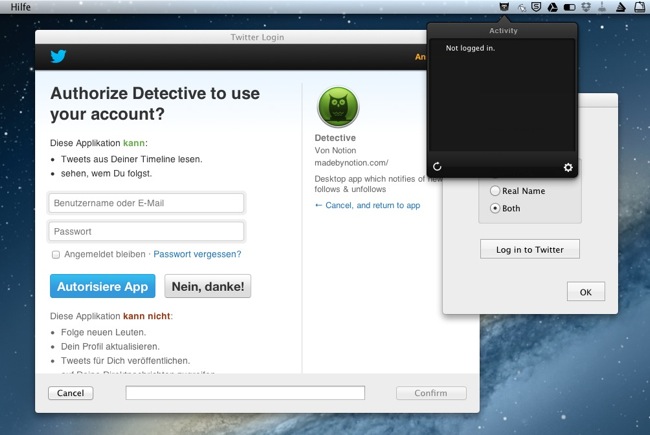Click the refresh icon in Activity popover

(x=437, y=167)
